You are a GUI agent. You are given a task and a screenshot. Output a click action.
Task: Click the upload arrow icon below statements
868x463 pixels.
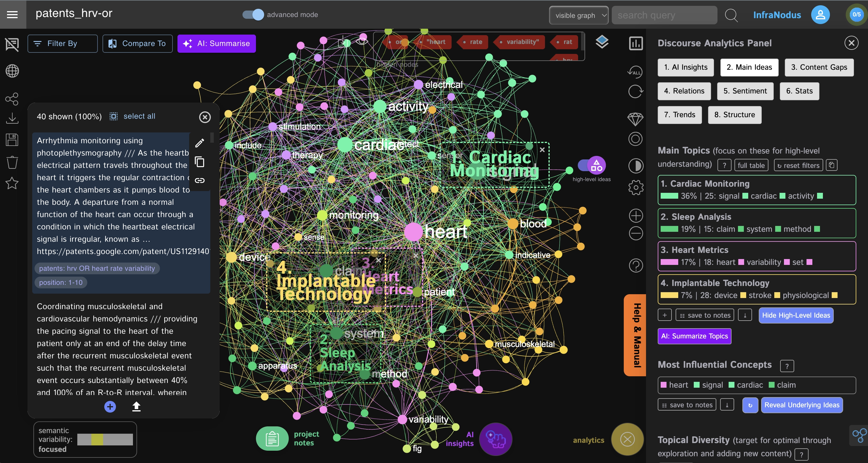[x=136, y=407]
